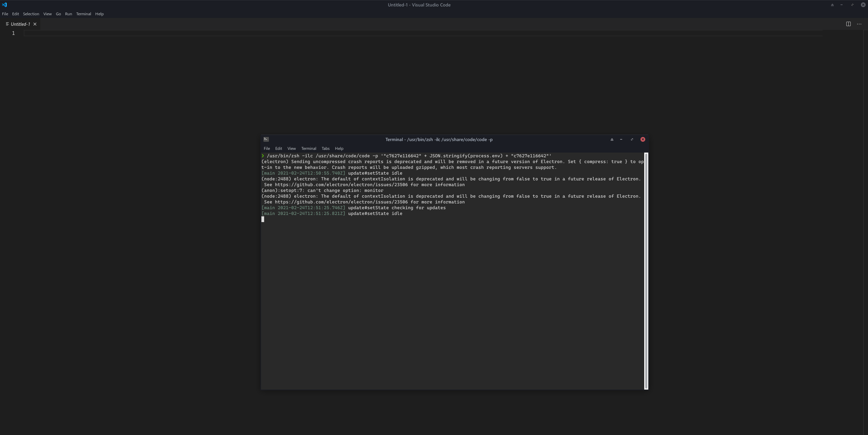Unmaximize the Terminal window
The width and height of the screenshot is (868, 435).
click(632, 139)
